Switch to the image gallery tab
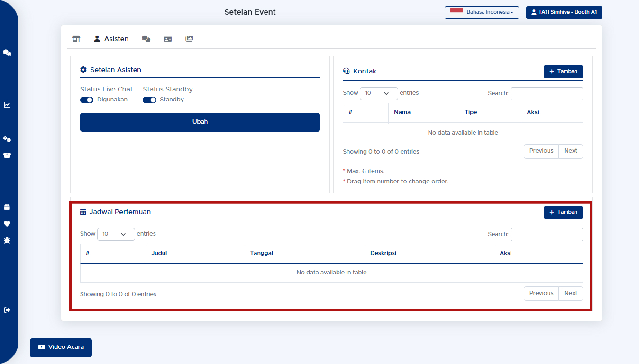The image size is (639, 364). click(x=189, y=39)
